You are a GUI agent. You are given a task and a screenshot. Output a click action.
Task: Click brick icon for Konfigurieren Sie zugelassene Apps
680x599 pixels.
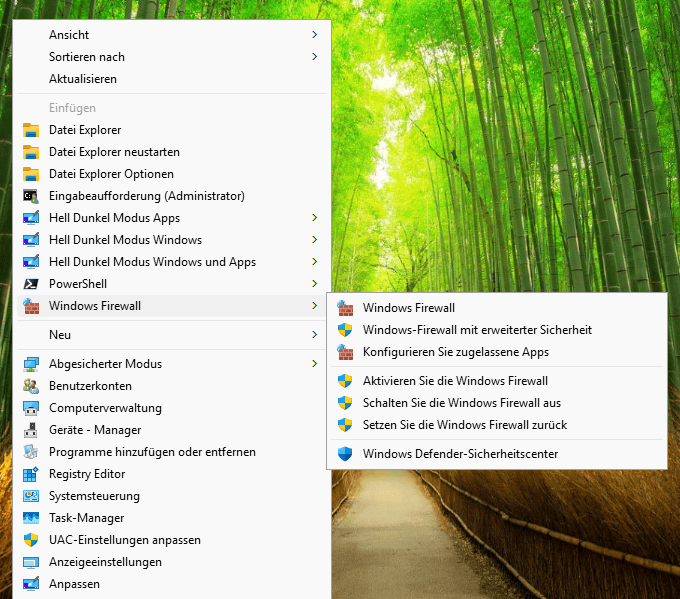pos(345,352)
